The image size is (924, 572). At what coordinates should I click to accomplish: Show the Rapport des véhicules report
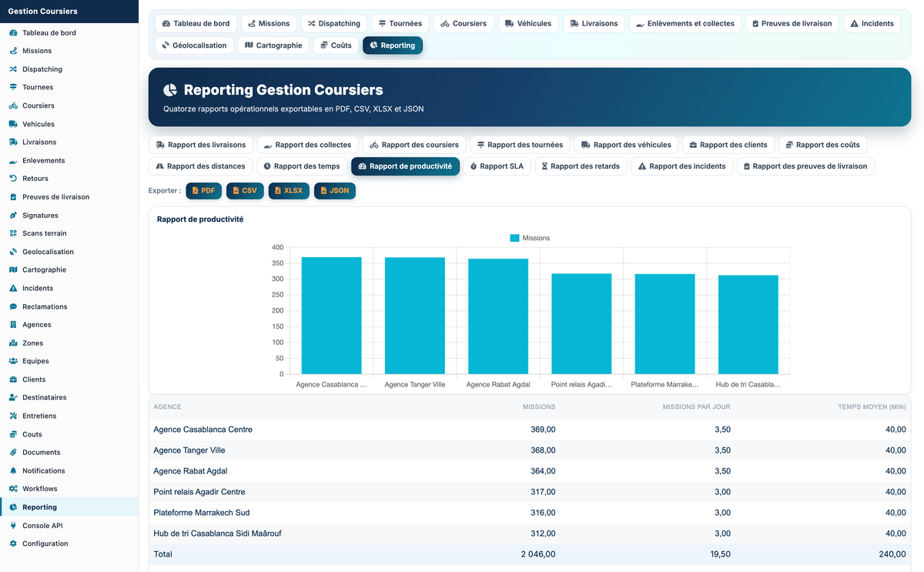coord(626,145)
